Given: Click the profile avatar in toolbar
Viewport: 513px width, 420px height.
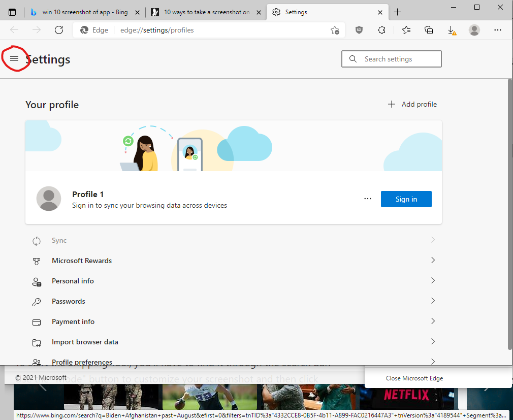Looking at the screenshot, I should 474,30.
